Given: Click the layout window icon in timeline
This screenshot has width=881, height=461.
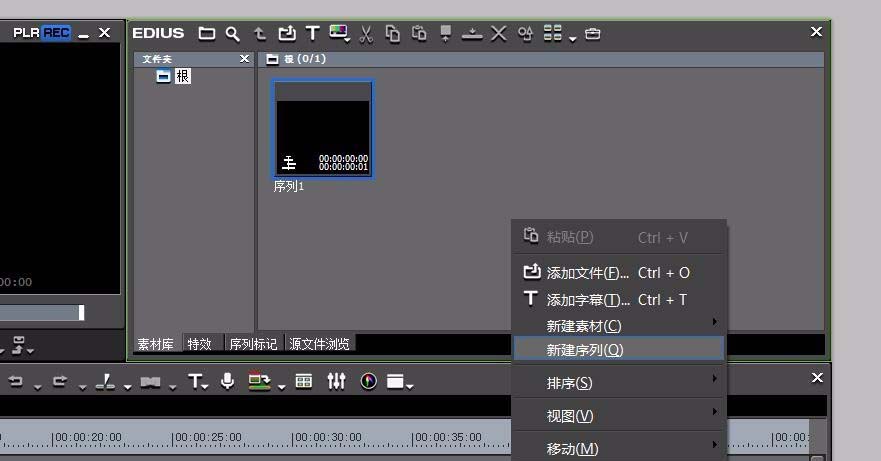Looking at the screenshot, I should pos(396,382).
